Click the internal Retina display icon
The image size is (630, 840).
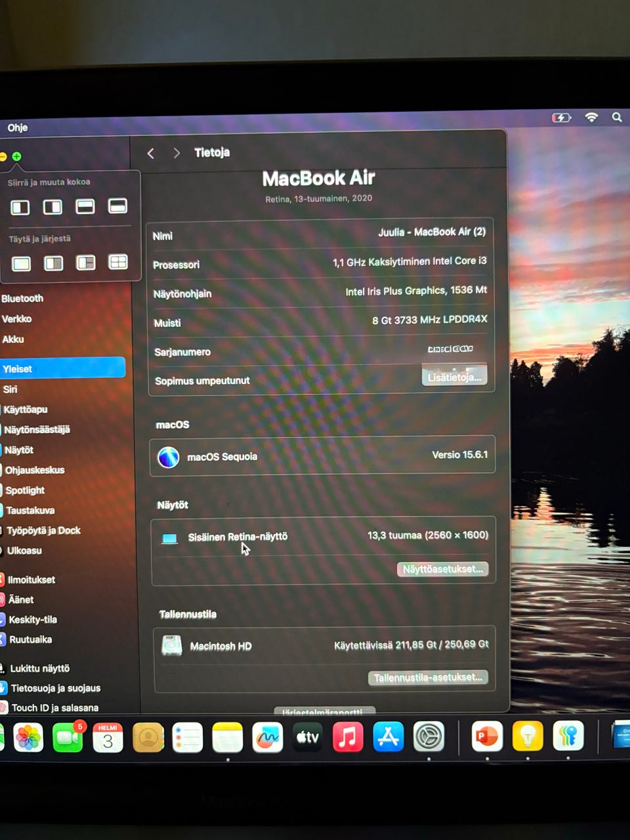pyautogui.click(x=169, y=539)
